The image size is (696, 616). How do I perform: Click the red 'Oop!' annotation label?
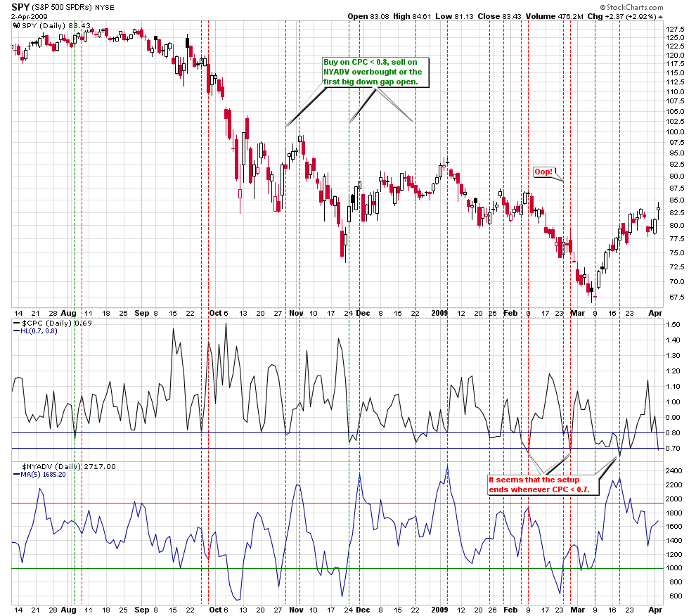543,172
